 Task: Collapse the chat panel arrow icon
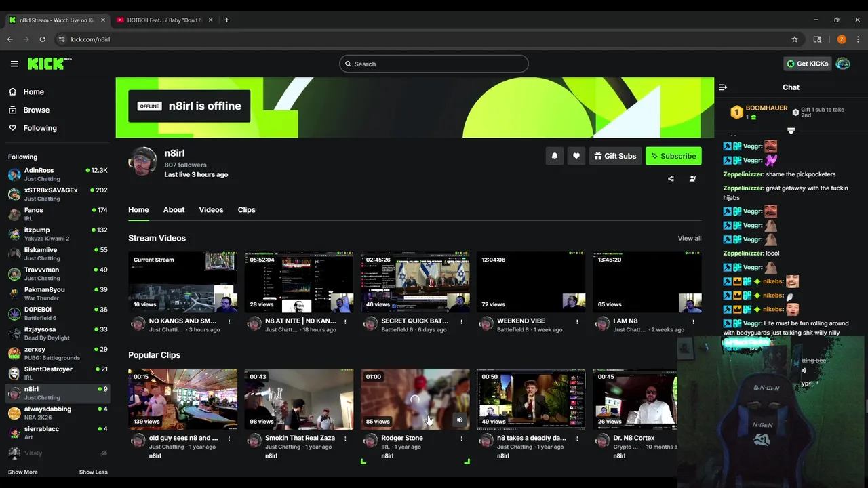723,87
